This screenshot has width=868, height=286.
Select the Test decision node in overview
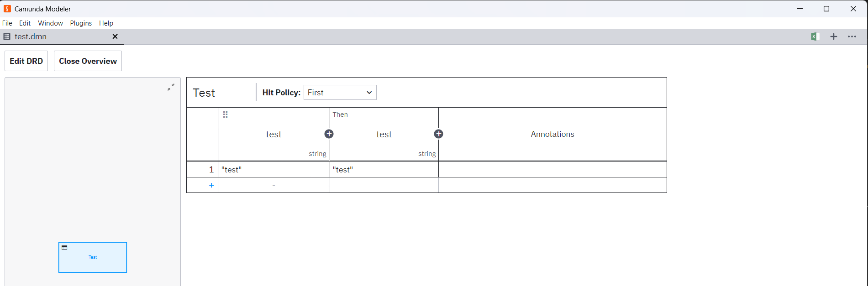pyautogui.click(x=93, y=257)
